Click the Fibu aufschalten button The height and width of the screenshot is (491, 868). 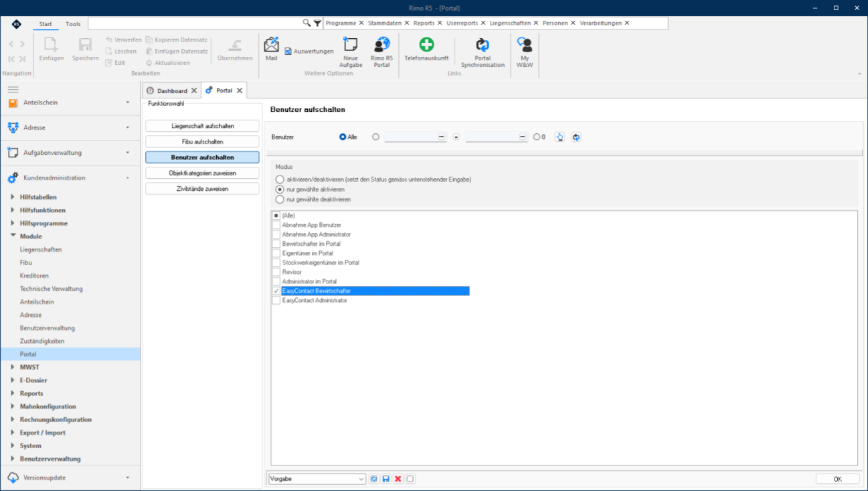click(x=202, y=142)
